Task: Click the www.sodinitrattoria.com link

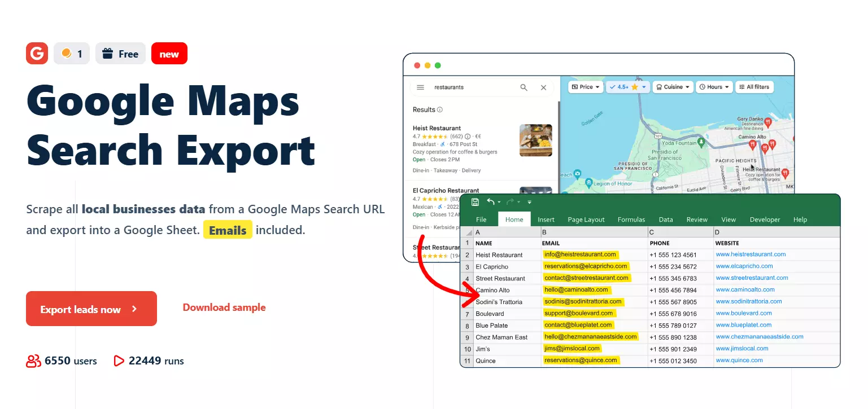Action: (x=749, y=301)
